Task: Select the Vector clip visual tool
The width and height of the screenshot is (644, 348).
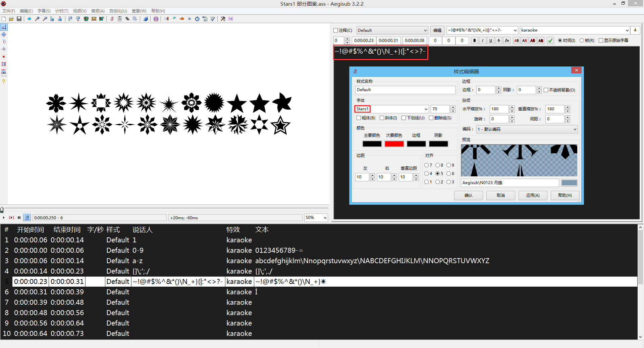Action: tap(4, 71)
